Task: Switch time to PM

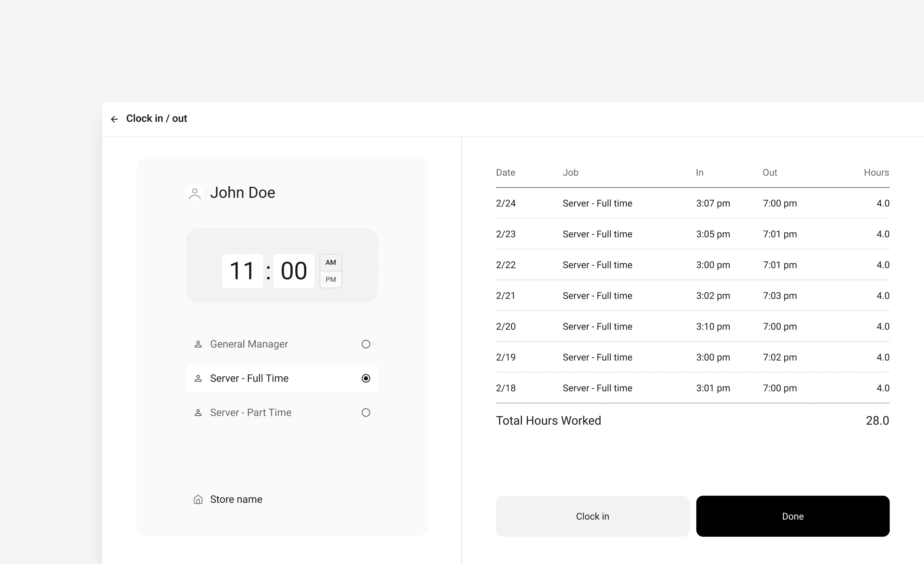Action: [x=330, y=280]
